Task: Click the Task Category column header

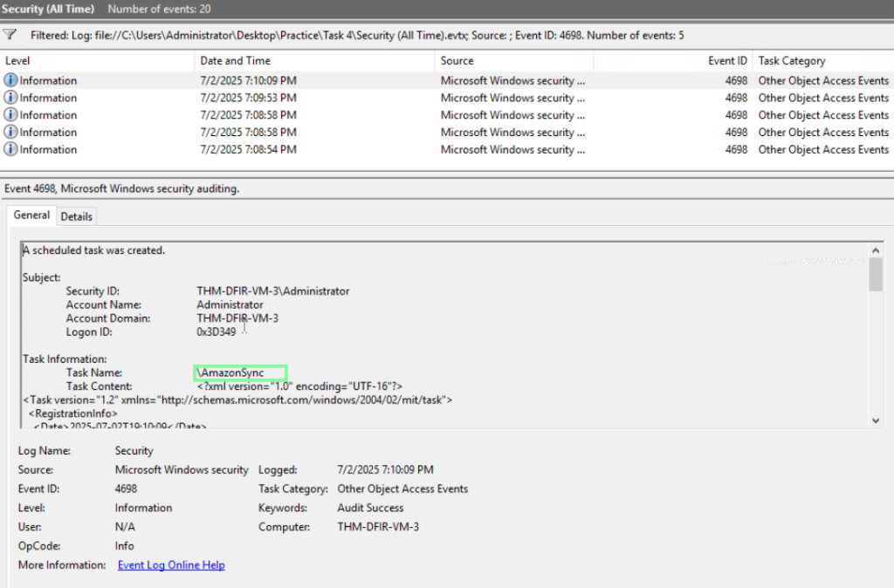Action: 821,61
